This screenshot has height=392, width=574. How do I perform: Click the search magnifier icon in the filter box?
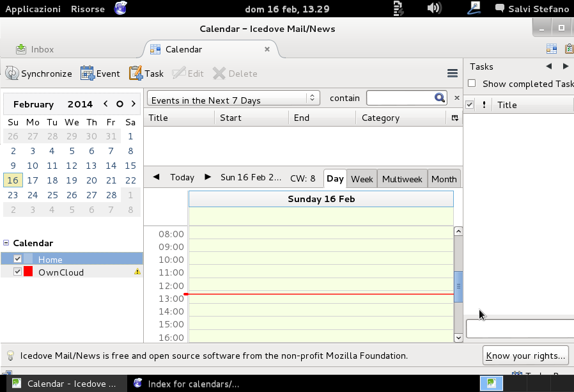pyautogui.click(x=439, y=98)
